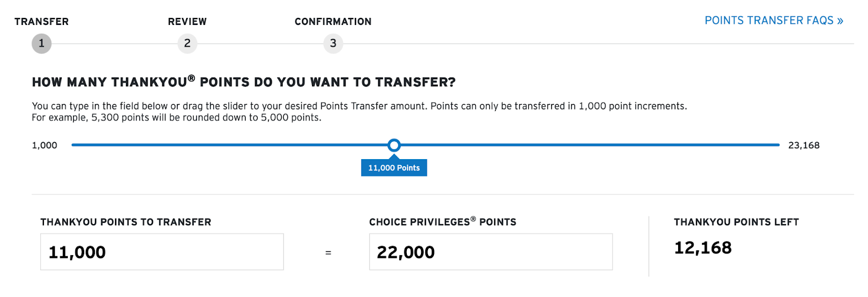This screenshot has height=297, width=868.
Task: Click the 12,168 points left value
Action: 703,248
